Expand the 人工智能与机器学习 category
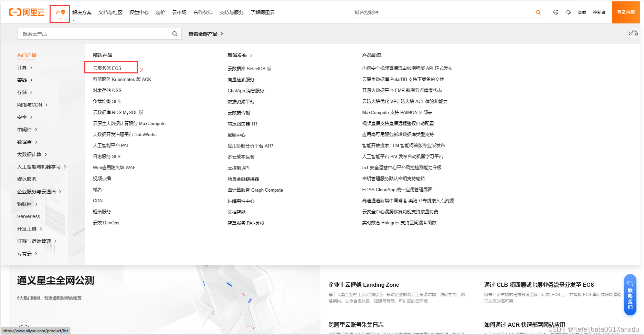 point(42,167)
